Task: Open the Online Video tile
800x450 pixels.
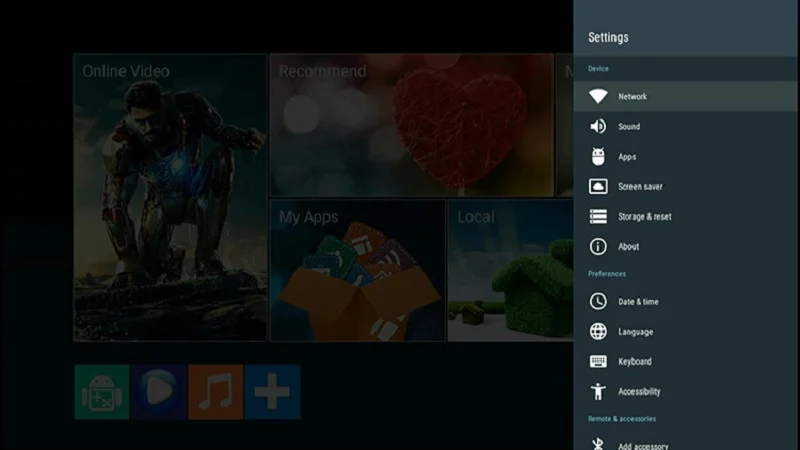Action: tap(170, 197)
